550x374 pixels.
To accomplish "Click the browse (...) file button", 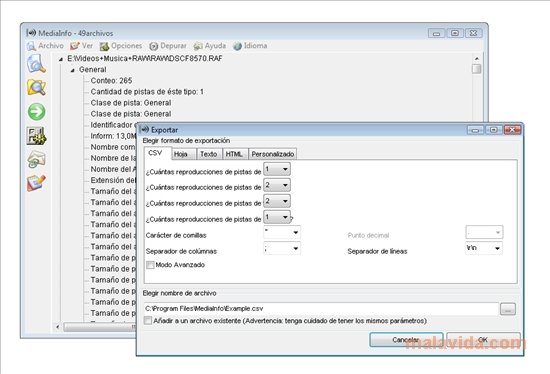I will point(508,309).
